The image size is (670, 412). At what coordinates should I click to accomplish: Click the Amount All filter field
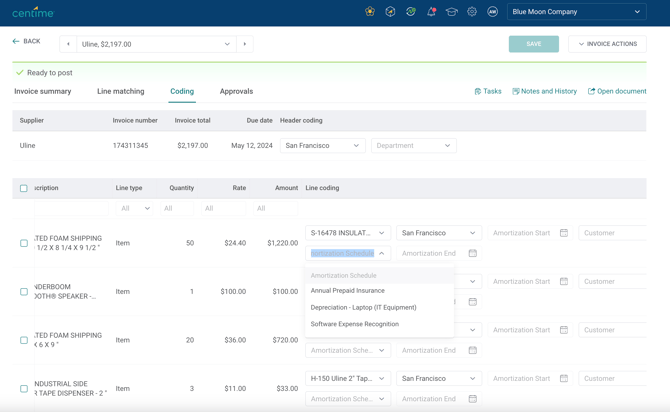[x=276, y=208]
